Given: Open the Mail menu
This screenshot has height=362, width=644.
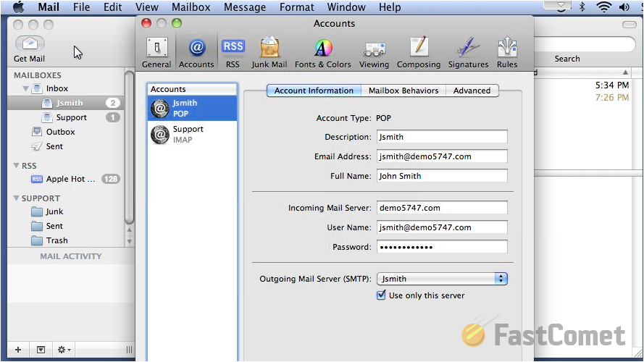Looking at the screenshot, I should 49,7.
